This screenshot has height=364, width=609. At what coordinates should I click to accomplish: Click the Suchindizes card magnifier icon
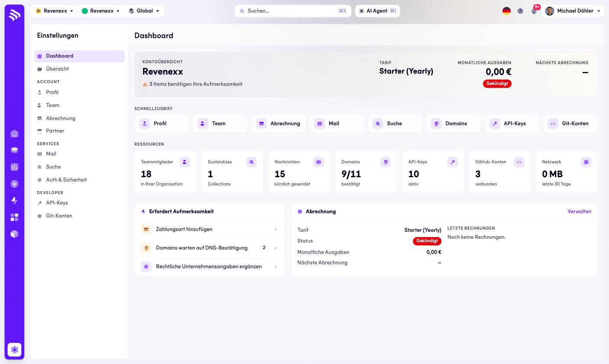pyautogui.click(x=251, y=162)
